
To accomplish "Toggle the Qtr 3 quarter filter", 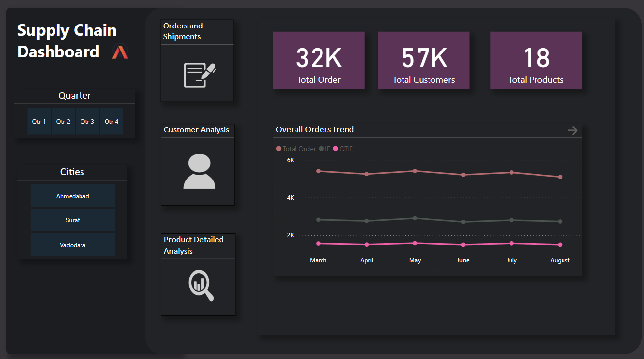I will [x=87, y=122].
